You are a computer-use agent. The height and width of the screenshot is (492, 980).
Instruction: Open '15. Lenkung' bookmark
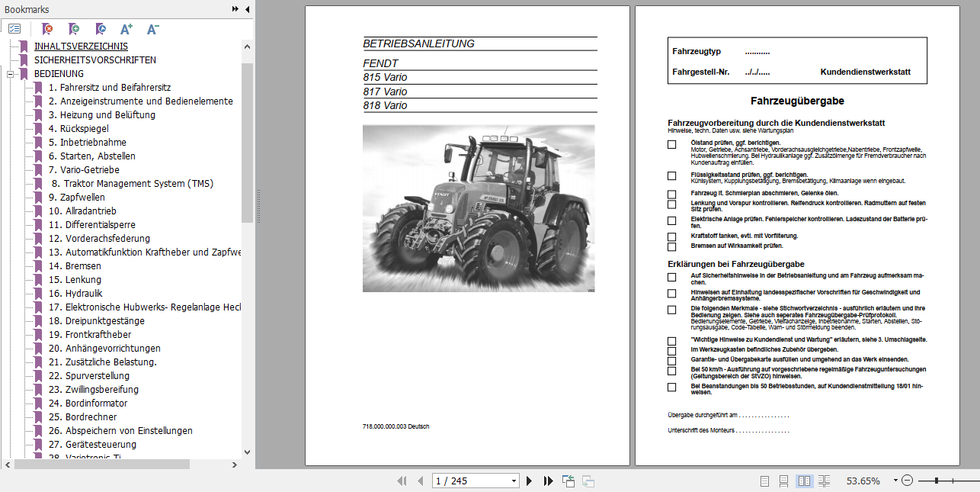[x=75, y=280]
